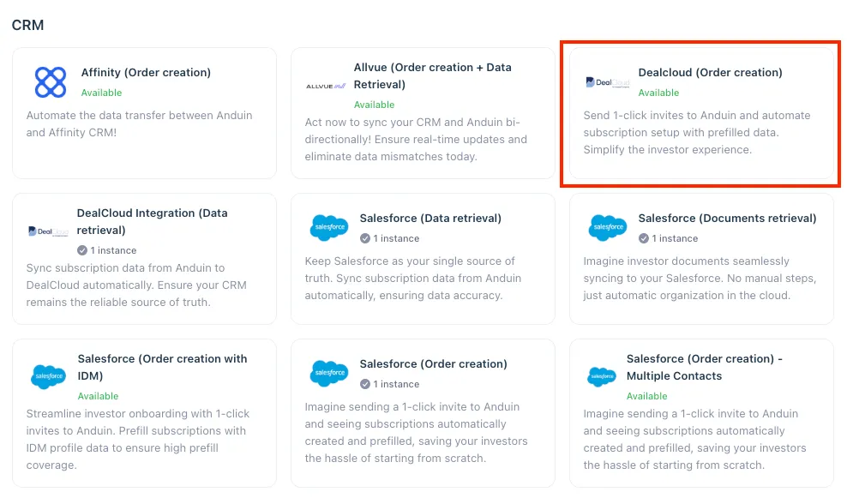Open 'Salesforce (Order creation)' title with 1 instance
The image size is (847, 504).
pyautogui.click(x=434, y=364)
